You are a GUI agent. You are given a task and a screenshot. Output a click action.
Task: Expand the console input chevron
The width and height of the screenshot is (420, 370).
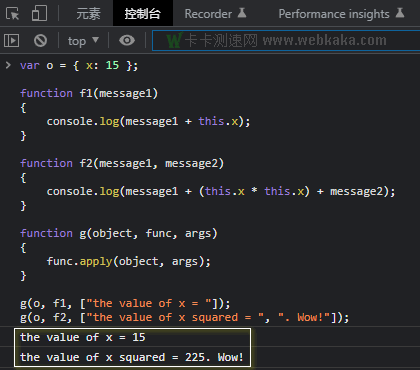point(8,65)
